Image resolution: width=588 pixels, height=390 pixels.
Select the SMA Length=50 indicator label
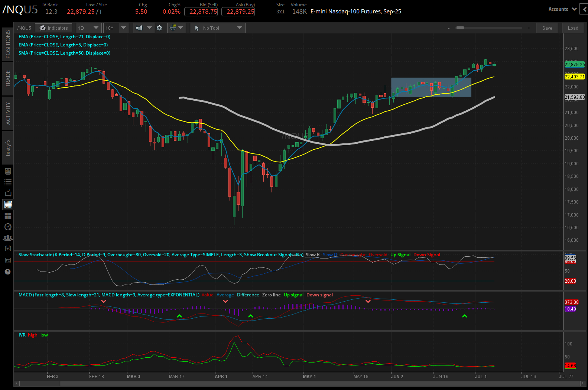point(64,53)
